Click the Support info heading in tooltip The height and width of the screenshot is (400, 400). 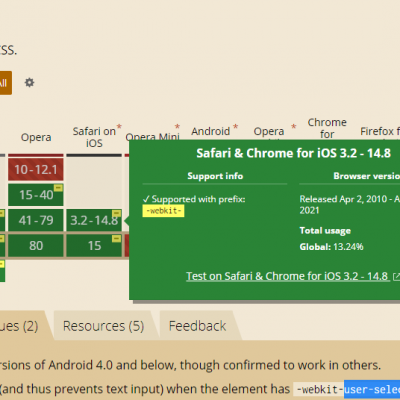pyautogui.click(x=215, y=176)
